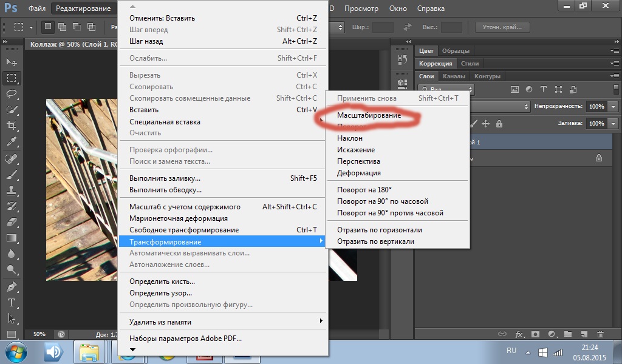Toggle Add to selection mode
Screen dimensions: 622x364
tap(63, 27)
